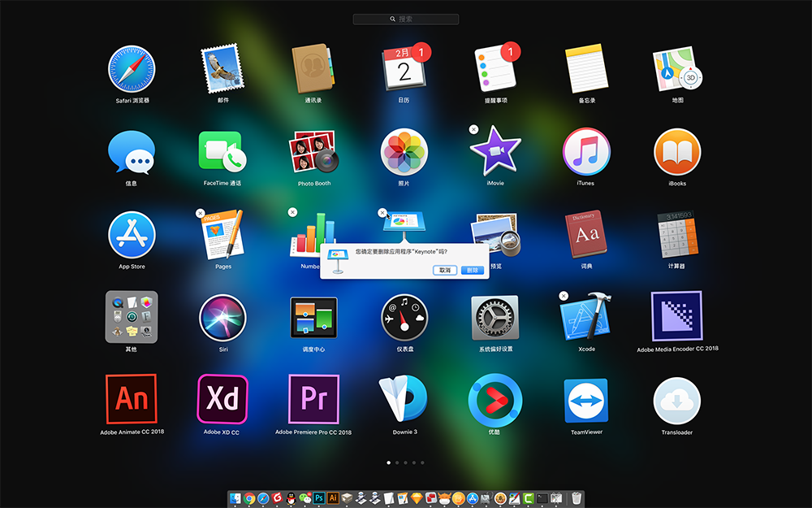Open the 日历 Calendar app
812x508 pixels.
coord(404,68)
